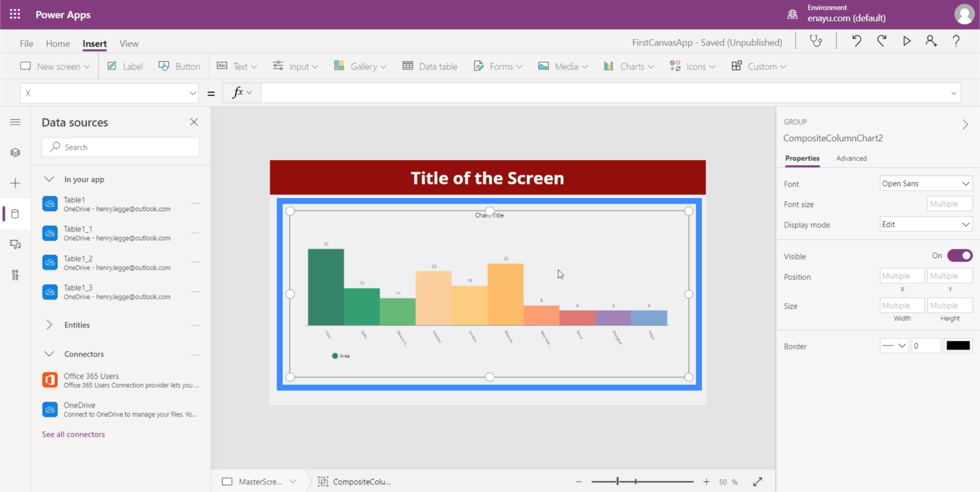Viewport: 980px width, 492px height.
Task: Switch to the Home tab
Action: coord(58,43)
